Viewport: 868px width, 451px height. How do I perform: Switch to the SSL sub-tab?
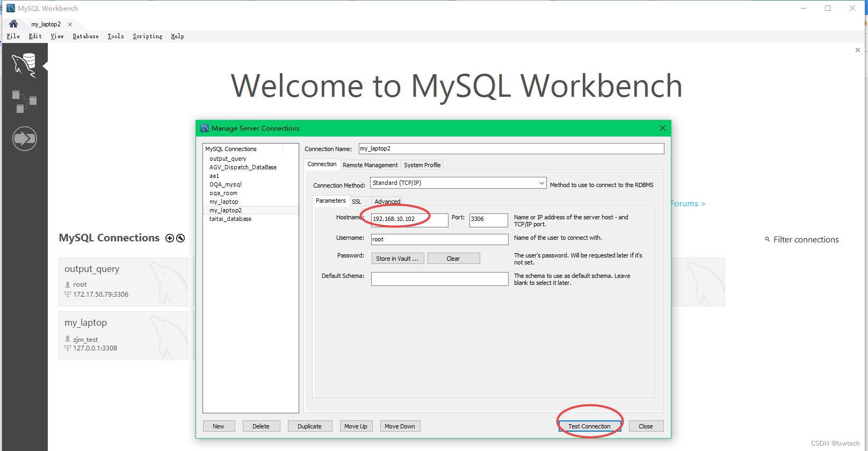click(356, 202)
